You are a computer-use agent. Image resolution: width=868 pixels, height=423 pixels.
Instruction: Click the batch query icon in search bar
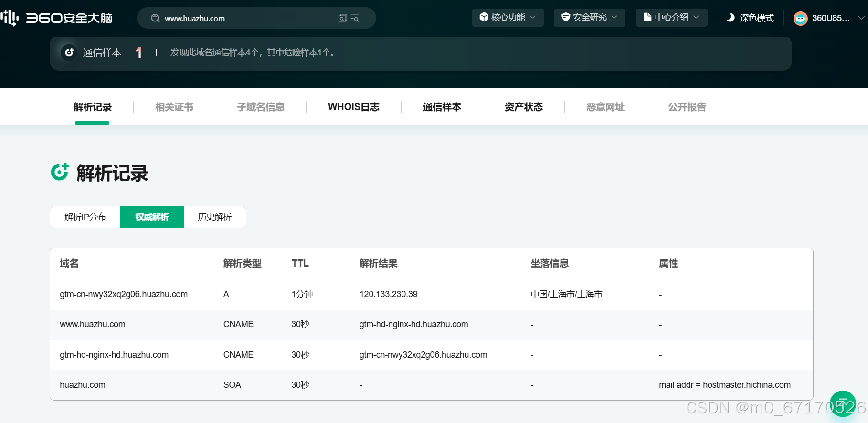(x=342, y=18)
